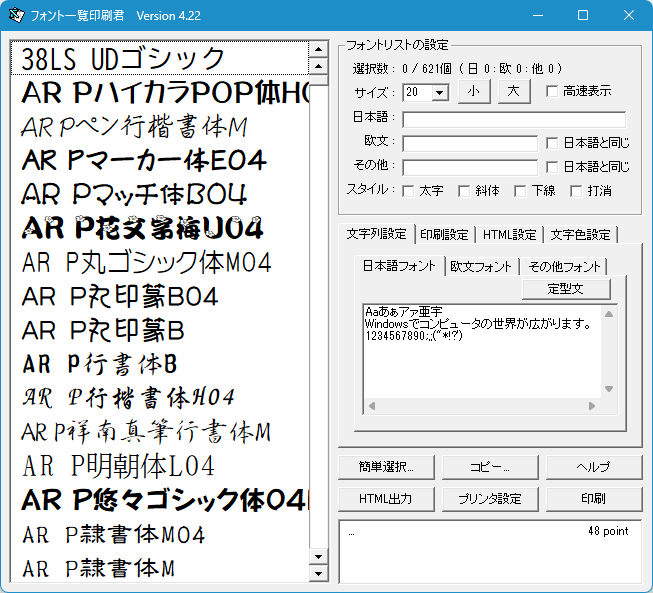Select font AR P行楷書体H04
The width and height of the screenshot is (653, 593).
(x=160, y=398)
